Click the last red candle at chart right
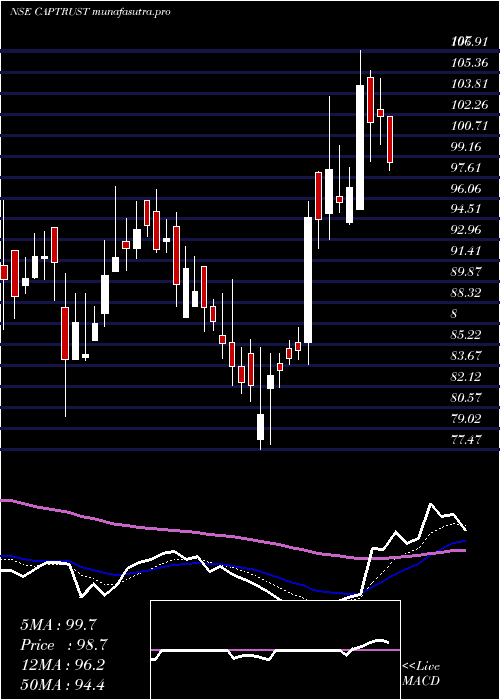500x700 pixels. click(x=390, y=139)
